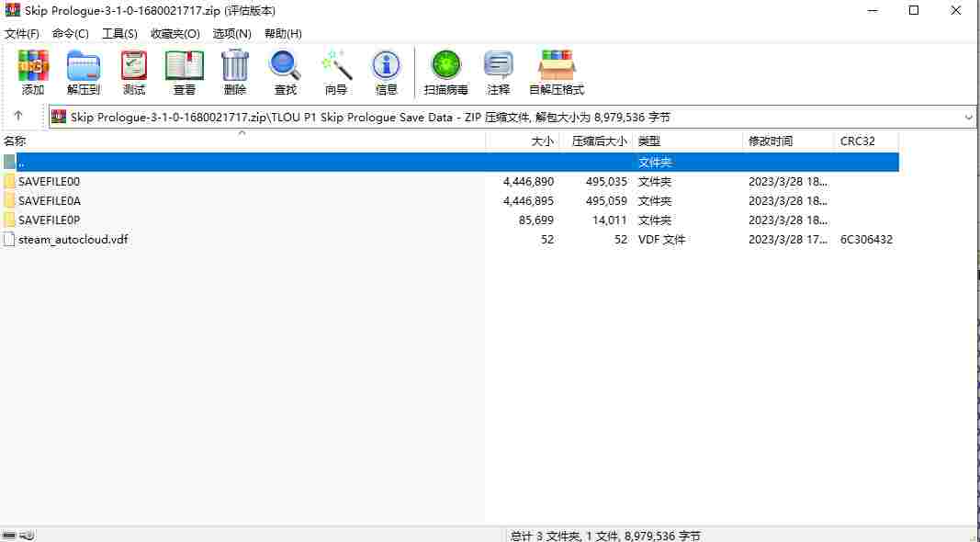Viewport: 980px width, 542px height.
Task: Click the SAVEFILE00 folder icon
Action: pyautogui.click(x=9, y=182)
